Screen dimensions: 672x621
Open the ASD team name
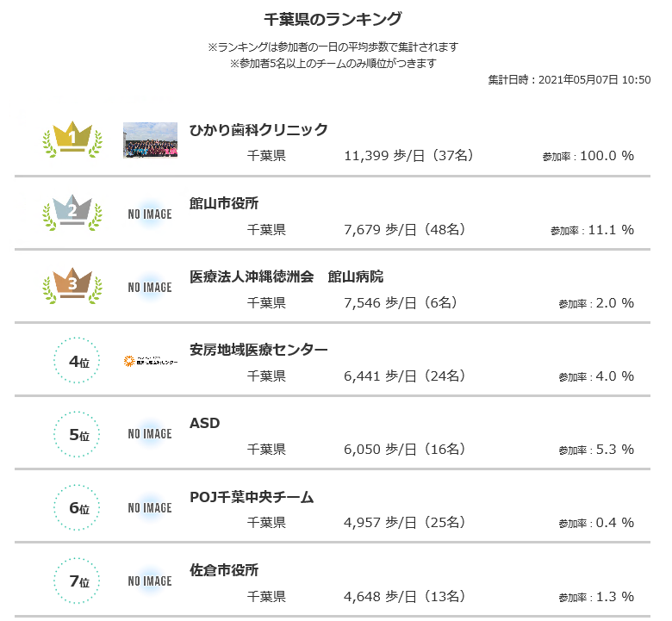pyautogui.click(x=205, y=423)
